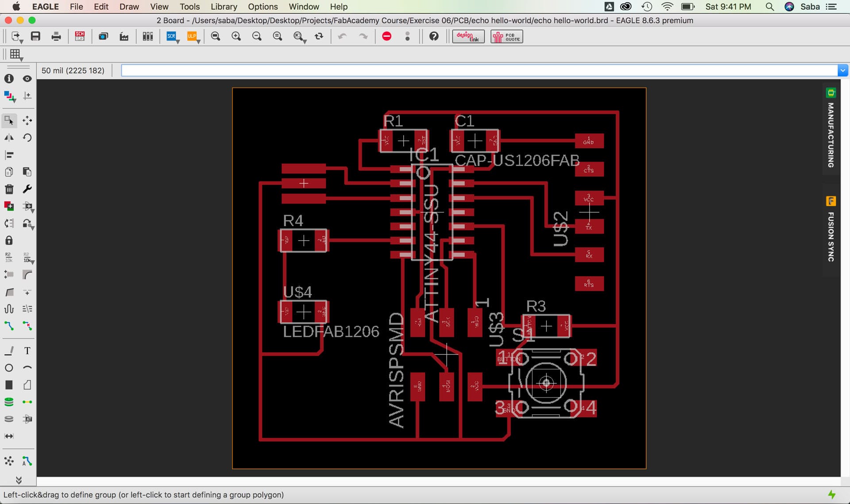Select the Info tool
The width and height of the screenshot is (850, 504).
(x=9, y=78)
